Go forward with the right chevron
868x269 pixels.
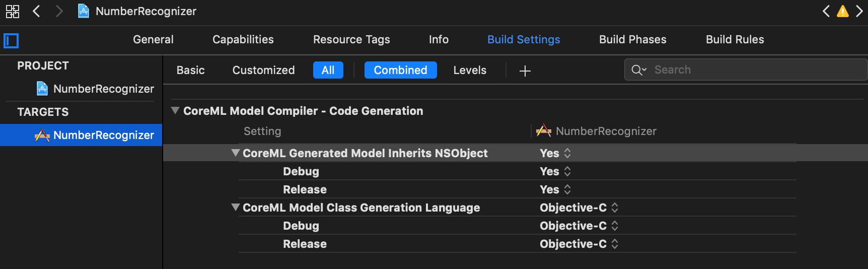tap(59, 11)
